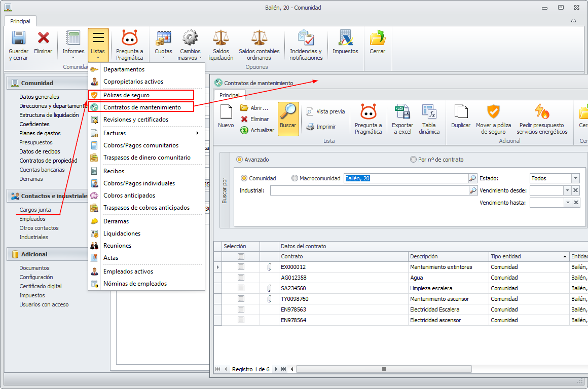
Task: Select Mover a póliza de seguro
Action: tap(493, 112)
